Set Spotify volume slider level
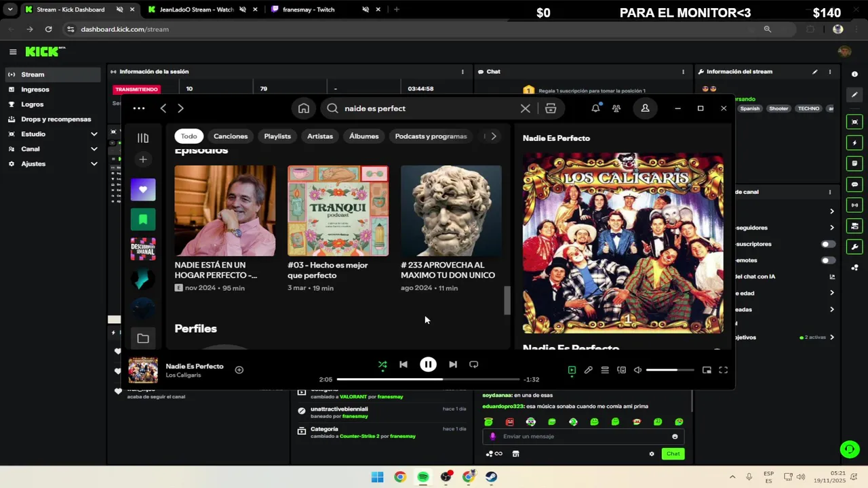 tap(670, 370)
